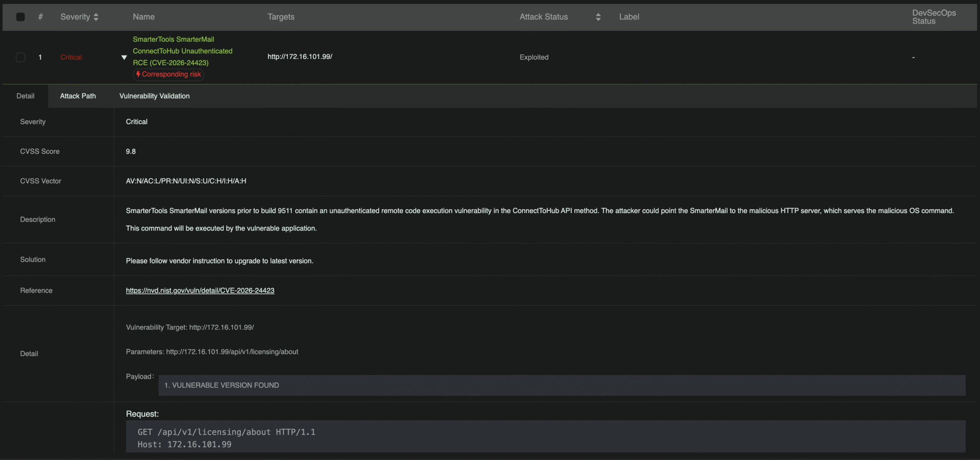Viewport: 980px width, 460px height.
Task: Click the Label column header
Action: [x=629, y=17]
